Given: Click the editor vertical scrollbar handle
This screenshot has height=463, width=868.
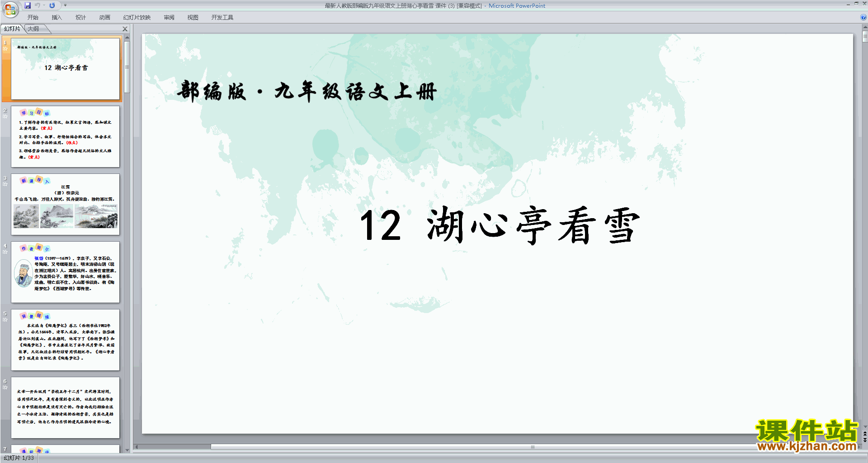Looking at the screenshot, I should (865, 37).
